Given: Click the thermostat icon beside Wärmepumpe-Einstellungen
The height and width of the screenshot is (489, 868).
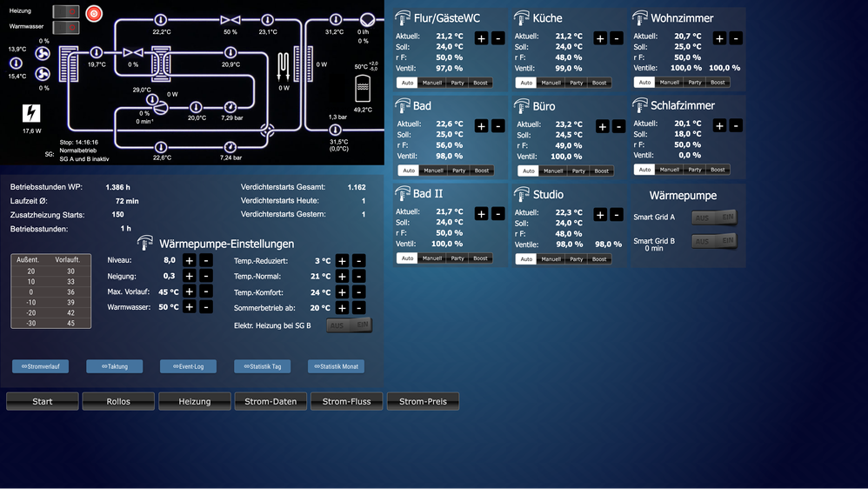Looking at the screenshot, I should (145, 244).
